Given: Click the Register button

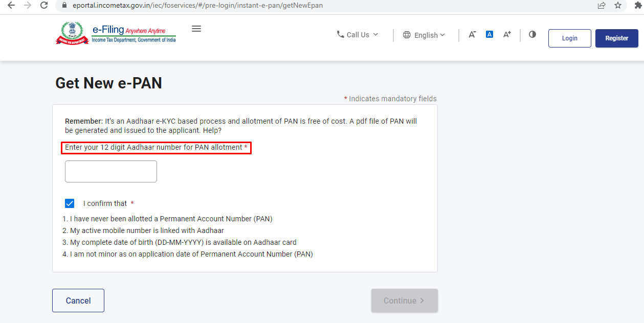Looking at the screenshot, I should (616, 38).
